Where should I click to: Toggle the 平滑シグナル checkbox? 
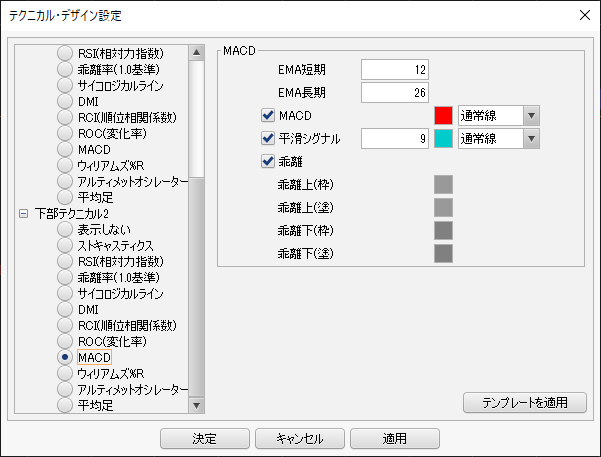(x=267, y=138)
